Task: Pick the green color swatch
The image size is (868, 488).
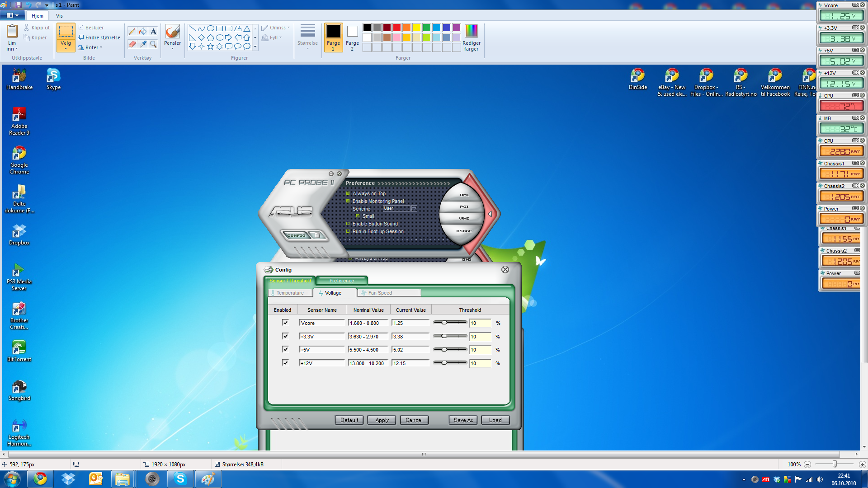Action: pos(427,28)
